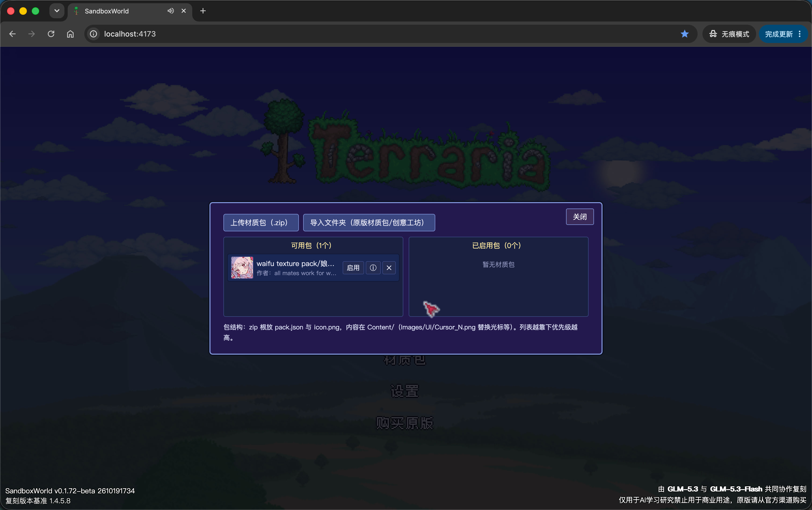The height and width of the screenshot is (510, 812).
Task: Enable the waifu texture pack
Action: pyautogui.click(x=353, y=268)
